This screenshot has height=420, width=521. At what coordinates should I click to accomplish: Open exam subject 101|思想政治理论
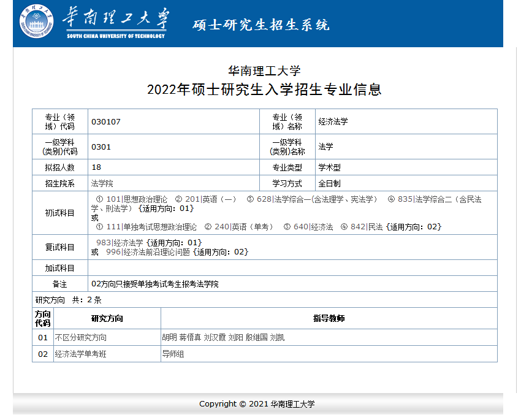[137, 199]
